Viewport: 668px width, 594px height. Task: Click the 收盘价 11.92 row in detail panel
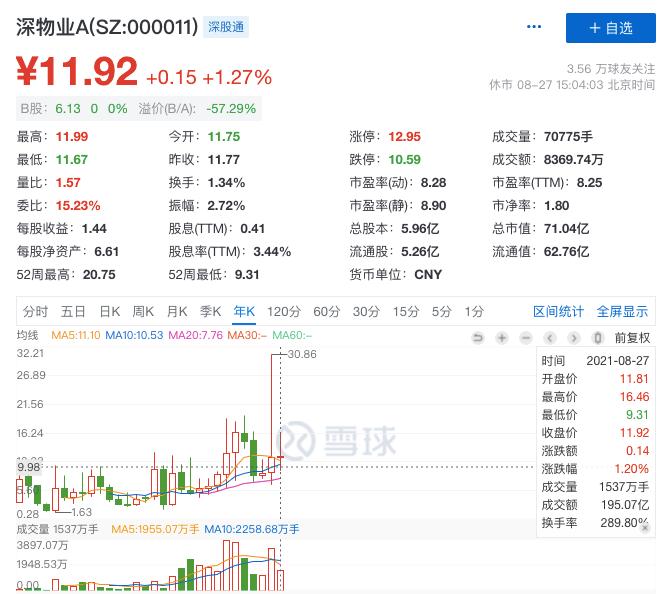click(x=595, y=433)
